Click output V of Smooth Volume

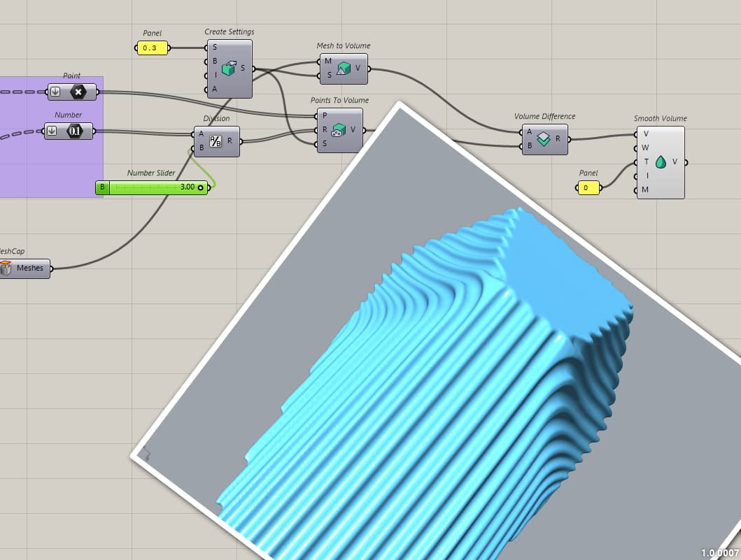coord(675,162)
